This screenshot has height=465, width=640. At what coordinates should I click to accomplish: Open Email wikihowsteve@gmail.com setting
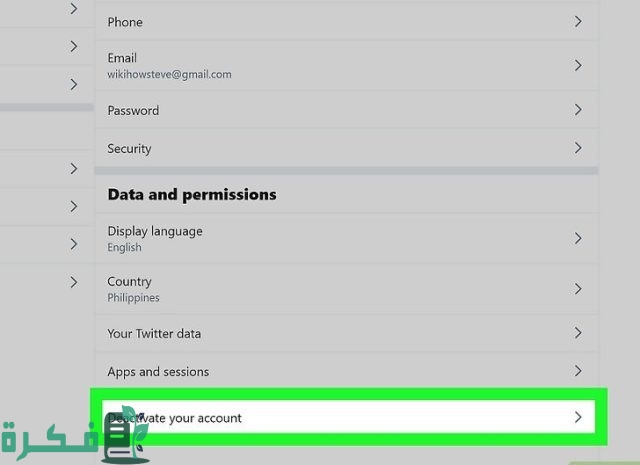(x=347, y=65)
